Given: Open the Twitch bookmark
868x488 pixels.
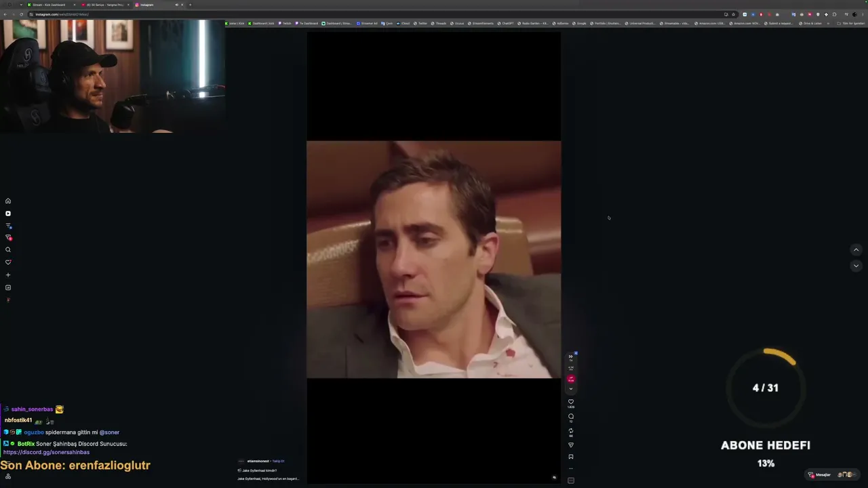Looking at the screenshot, I should (x=285, y=23).
